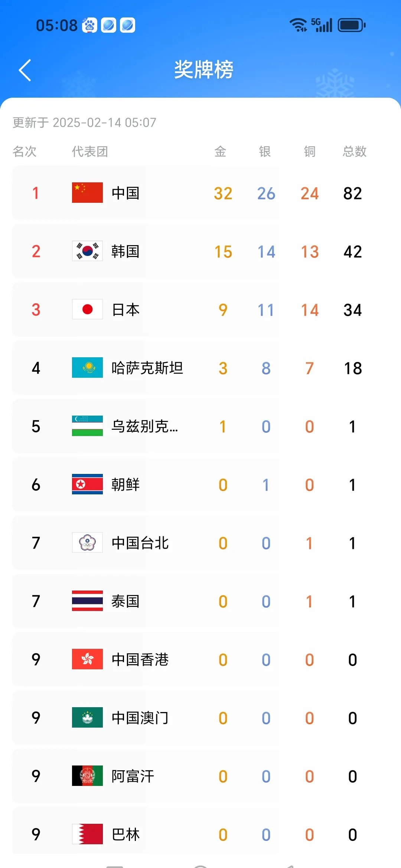The image size is (401, 868).
Task: Tap the Uzbekistan flag icon
Action: point(87,426)
